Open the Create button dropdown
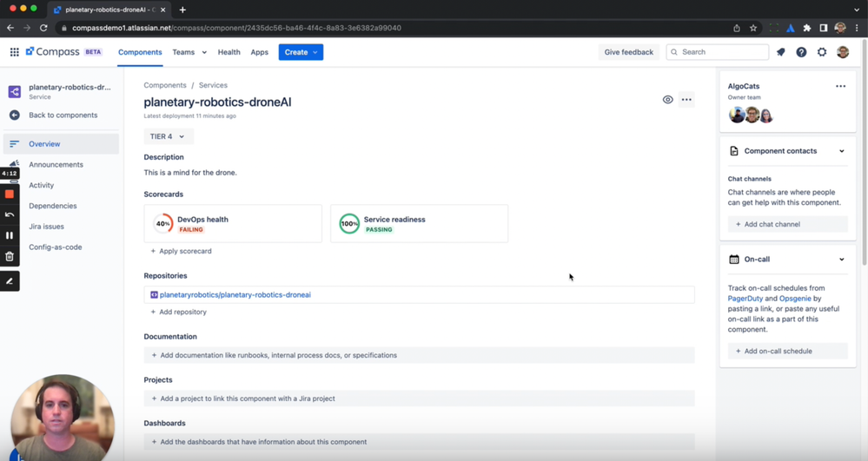The width and height of the screenshot is (868, 461). coord(301,52)
